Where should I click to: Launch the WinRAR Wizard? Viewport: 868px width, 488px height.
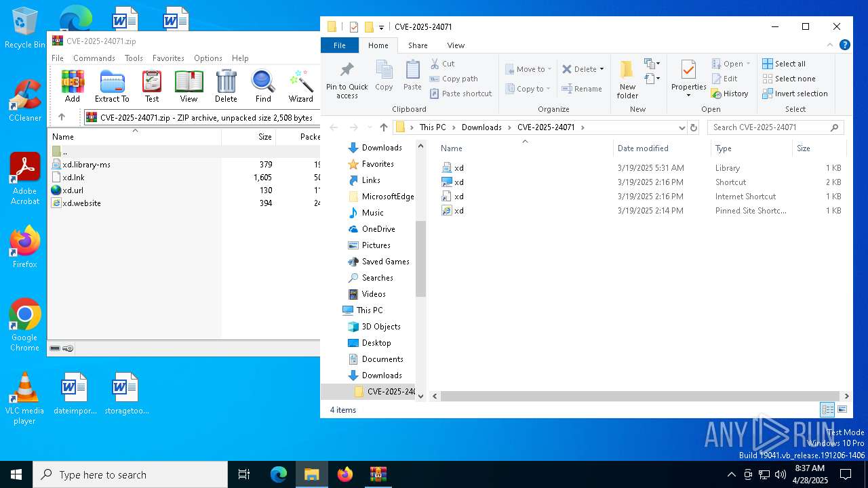click(300, 86)
